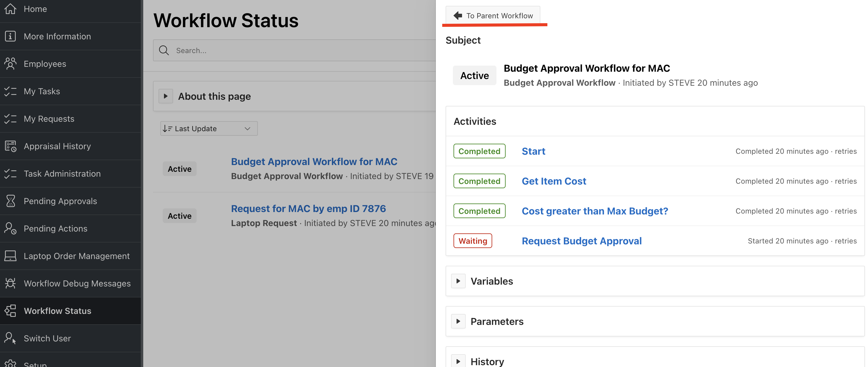The width and height of the screenshot is (868, 367).
Task: Open the Request Budget Approval activity link
Action: point(582,241)
